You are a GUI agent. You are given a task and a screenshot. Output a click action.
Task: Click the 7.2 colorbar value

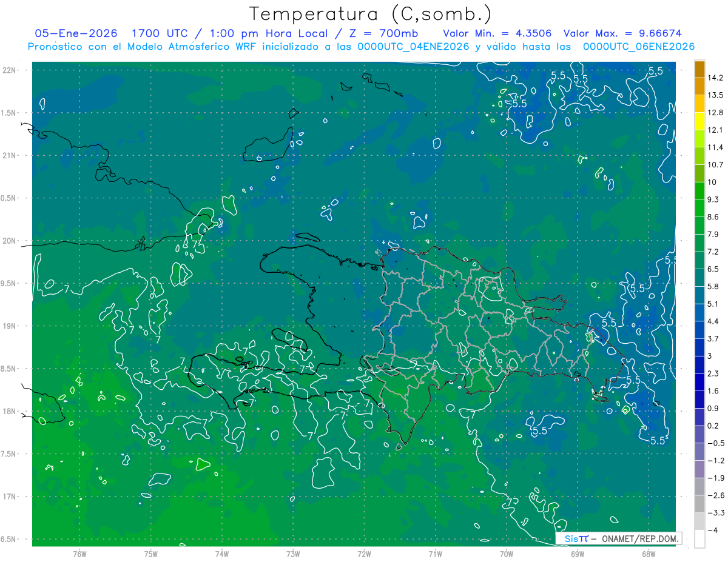[713, 252]
